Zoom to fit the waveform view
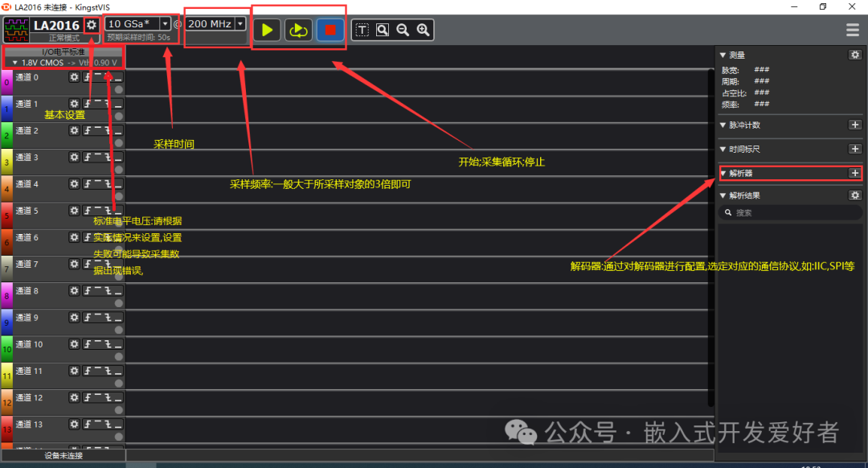Viewport: 868px width, 468px height. [383, 30]
